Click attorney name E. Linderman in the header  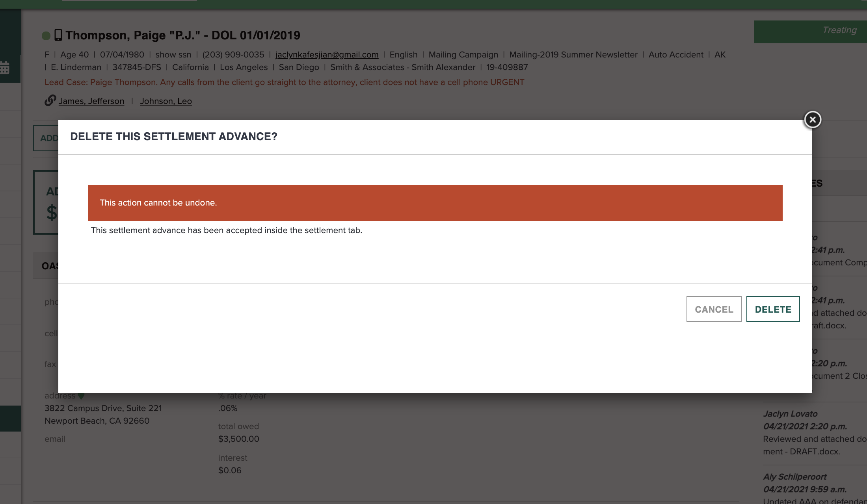click(x=76, y=67)
